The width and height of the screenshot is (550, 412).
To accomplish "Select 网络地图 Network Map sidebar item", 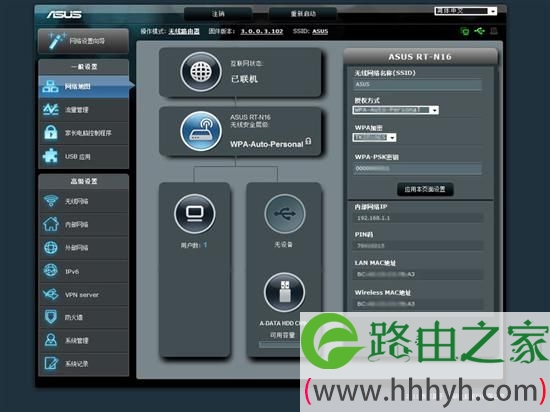I will click(x=84, y=87).
